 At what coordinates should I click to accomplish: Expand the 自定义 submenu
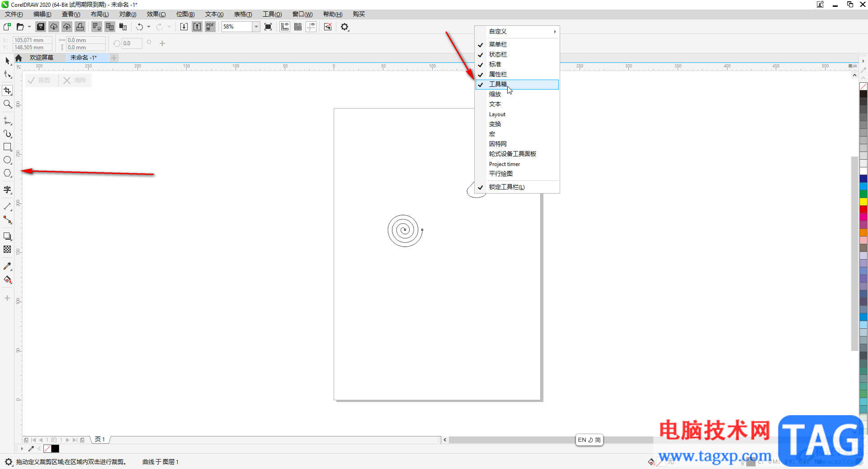(517, 31)
